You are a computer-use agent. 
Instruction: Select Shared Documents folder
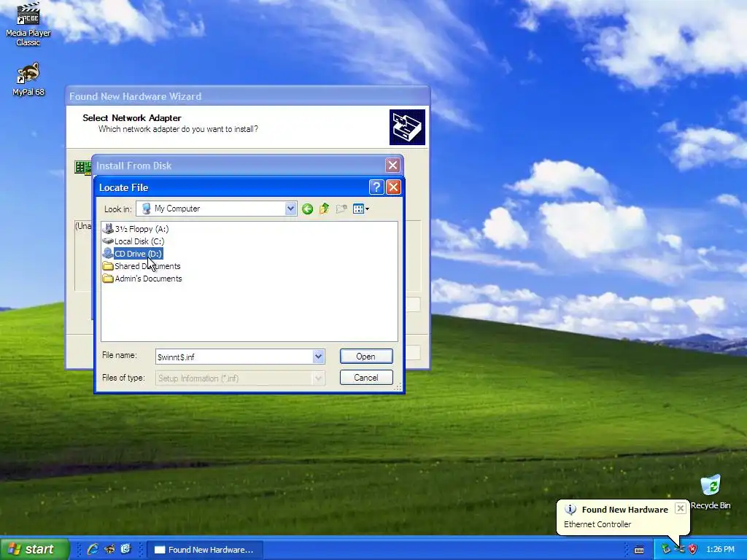[142, 266]
